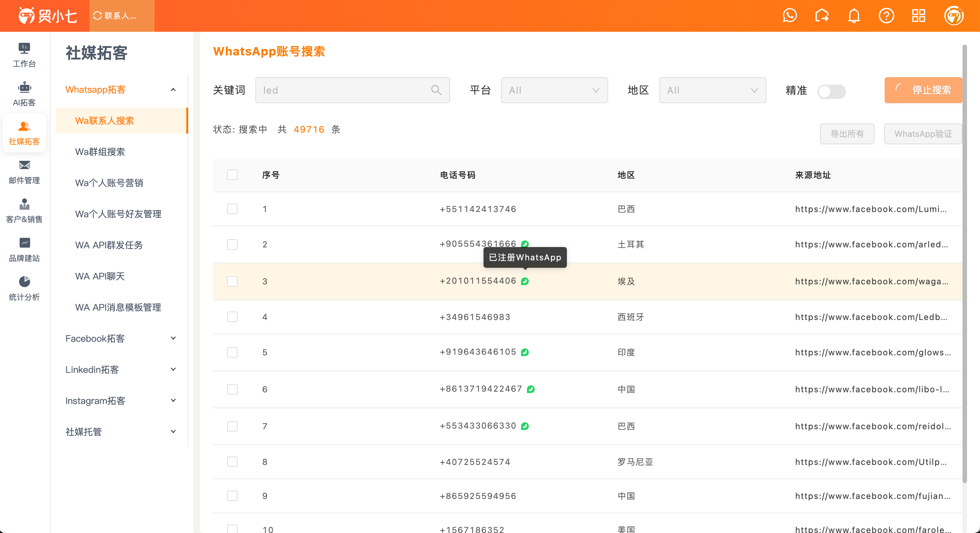
Task: Open AI拓客 in the sidebar
Action: [x=24, y=94]
